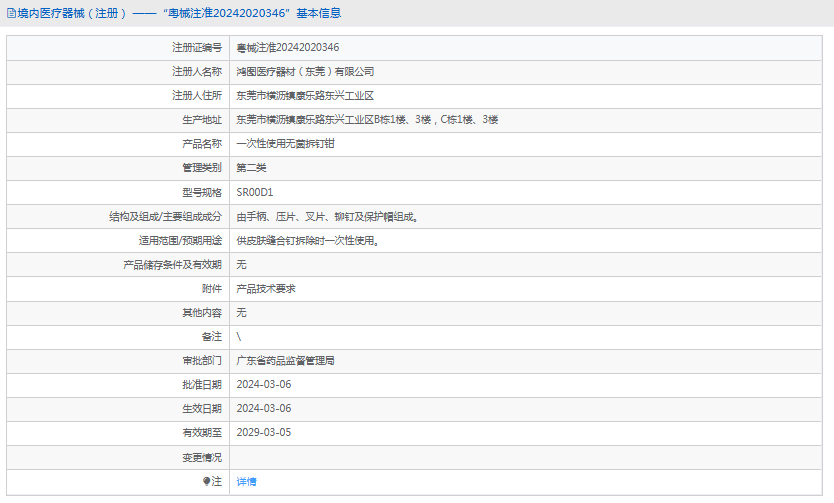Open the 详情 details link
834x503 pixels.
(246, 482)
